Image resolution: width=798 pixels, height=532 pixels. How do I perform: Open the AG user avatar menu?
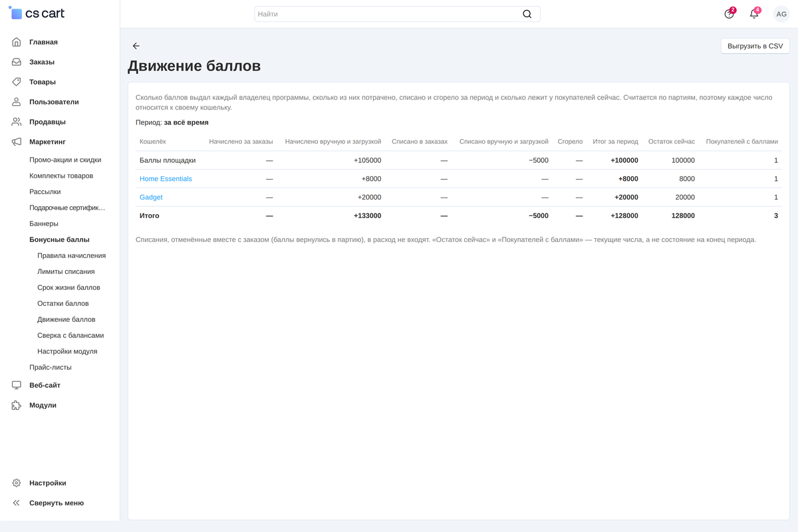(x=781, y=14)
